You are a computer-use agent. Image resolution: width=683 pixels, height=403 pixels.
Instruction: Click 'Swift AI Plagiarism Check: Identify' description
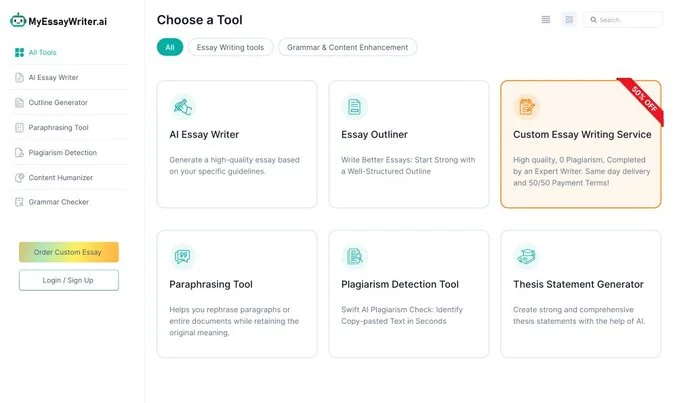(x=402, y=310)
